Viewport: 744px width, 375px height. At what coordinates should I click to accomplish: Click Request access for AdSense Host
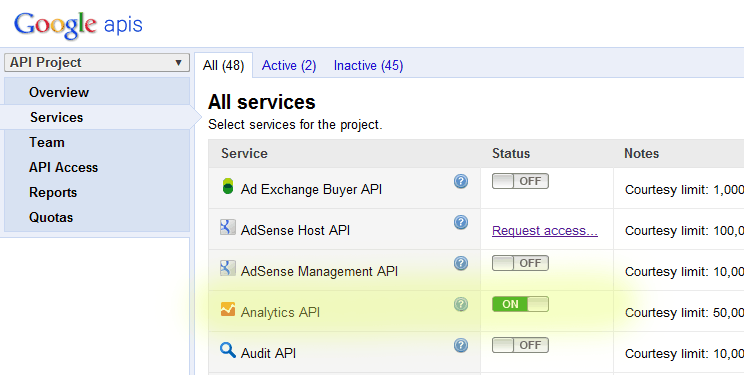coord(545,231)
